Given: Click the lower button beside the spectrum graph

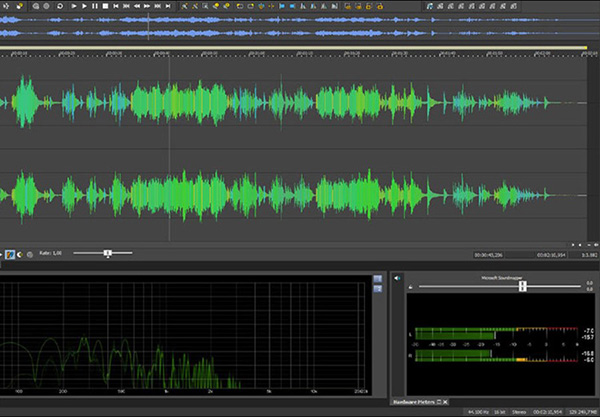Looking at the screenshot, I should 377,288.
